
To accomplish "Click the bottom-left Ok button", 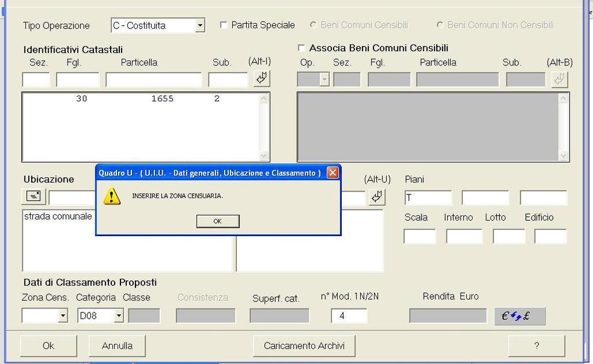I will point(48,345).
